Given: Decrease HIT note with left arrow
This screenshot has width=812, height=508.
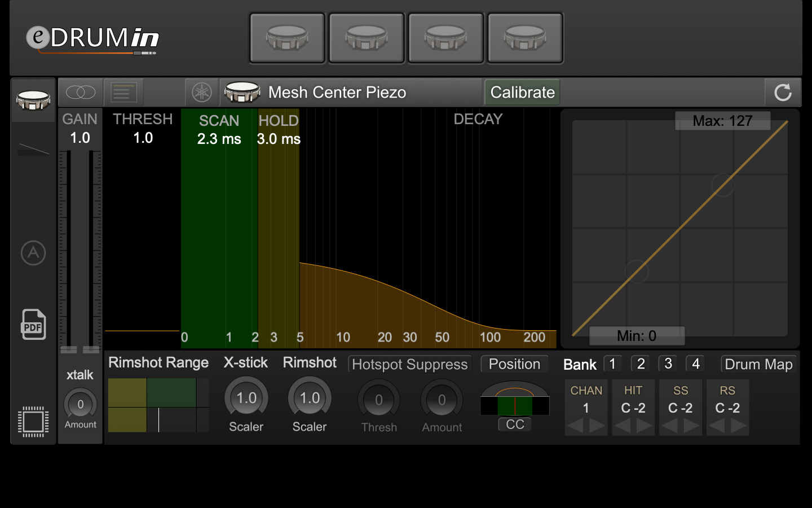Looking at the screenshot, I should coord(623,426).
